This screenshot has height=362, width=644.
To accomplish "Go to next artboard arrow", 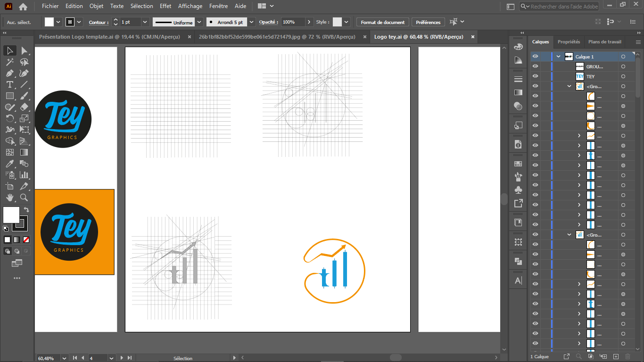I will pos(122,358).
